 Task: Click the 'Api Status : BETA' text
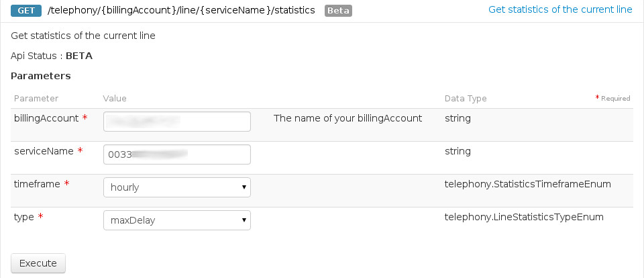pyautogui.click(x=52, y=56)
